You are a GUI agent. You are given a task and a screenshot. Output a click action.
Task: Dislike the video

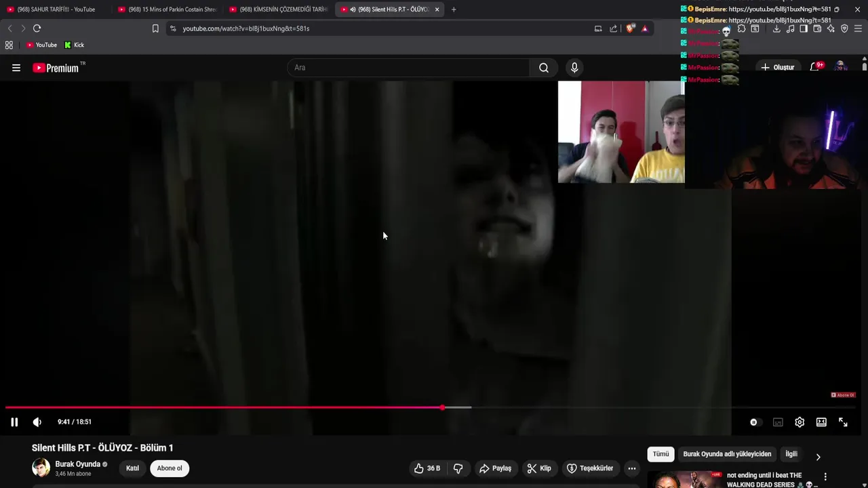458,468
